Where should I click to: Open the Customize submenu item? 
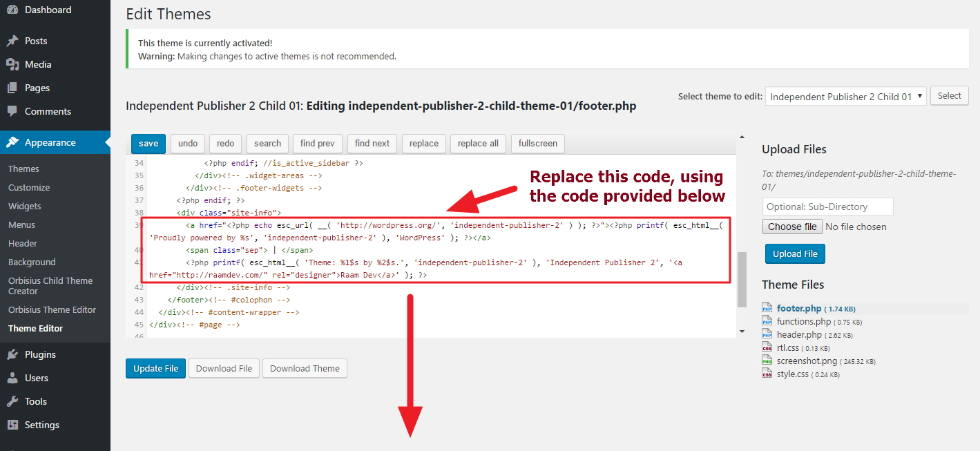29,187
